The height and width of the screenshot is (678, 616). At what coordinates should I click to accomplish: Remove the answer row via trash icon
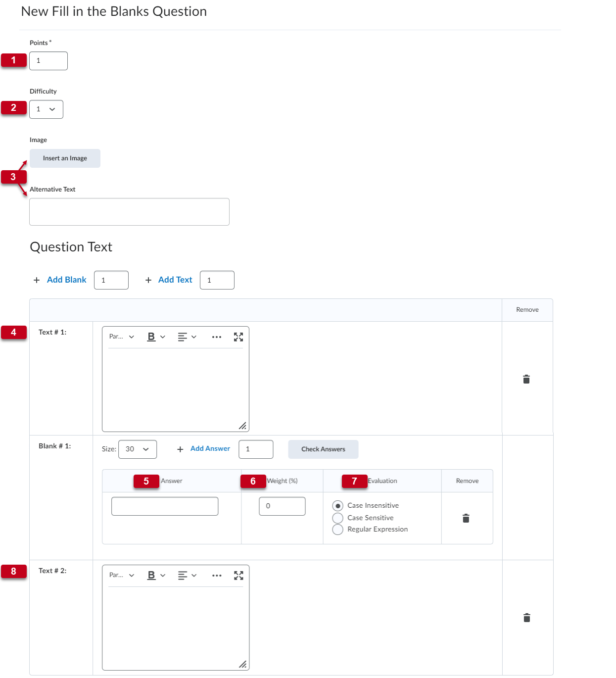(x=466, y=518)
